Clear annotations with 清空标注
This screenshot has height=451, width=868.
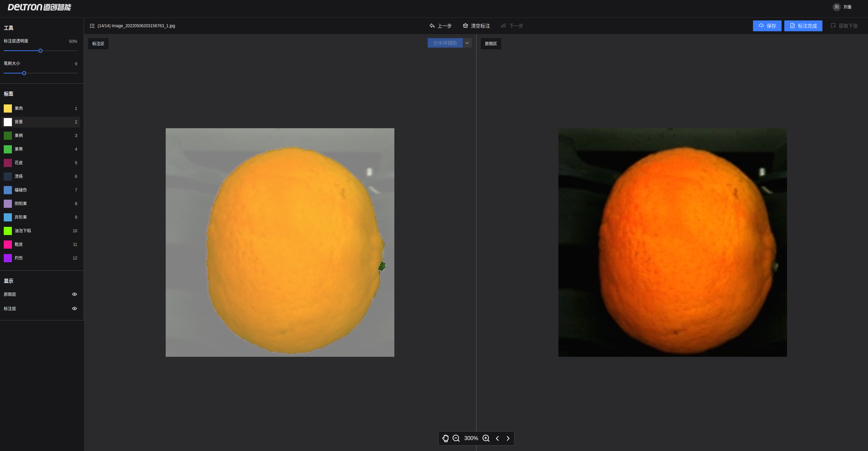(x=476, y=26)
